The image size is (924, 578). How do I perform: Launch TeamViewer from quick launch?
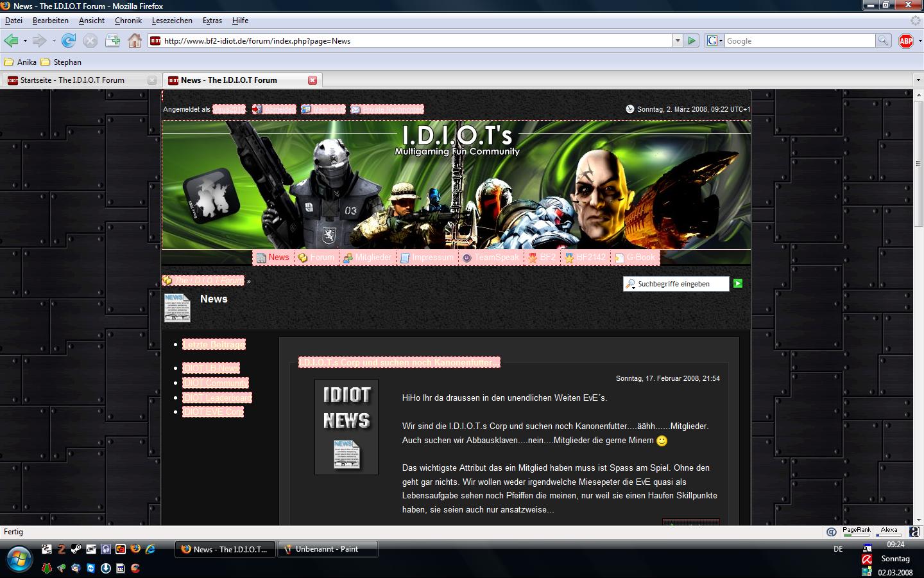pyautogui.click(x=90, y=568)
